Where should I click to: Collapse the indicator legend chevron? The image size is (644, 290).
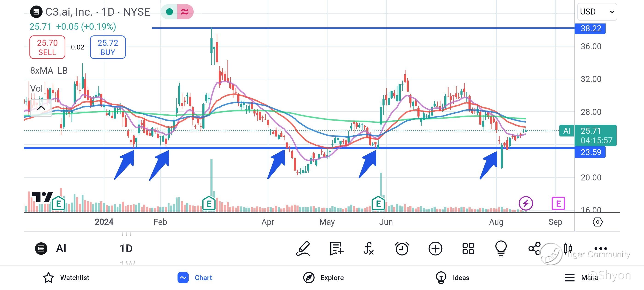(41, 108)
